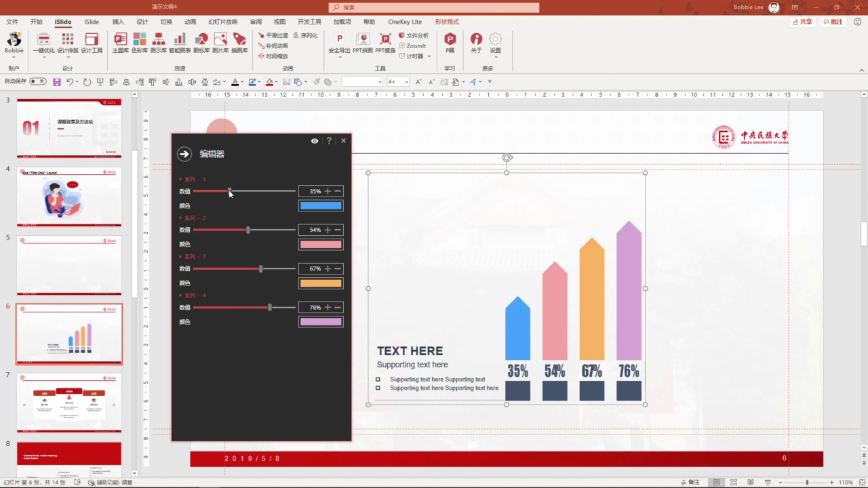Click the 批注 comments button
This screenshot has width=868, height=488.
[x=833, y=22]
